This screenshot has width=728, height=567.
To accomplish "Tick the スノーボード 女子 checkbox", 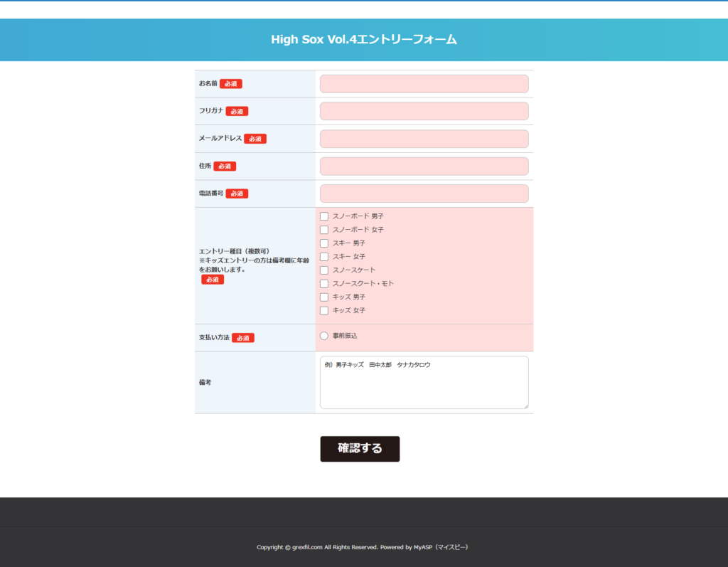I will pyautogui.click(x=324, y=230).
